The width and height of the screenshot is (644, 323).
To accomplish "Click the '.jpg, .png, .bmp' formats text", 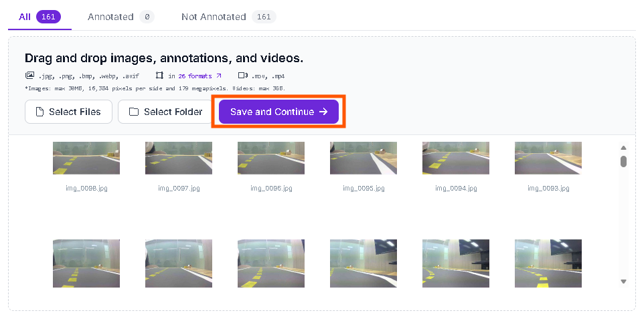I will 89,76.
